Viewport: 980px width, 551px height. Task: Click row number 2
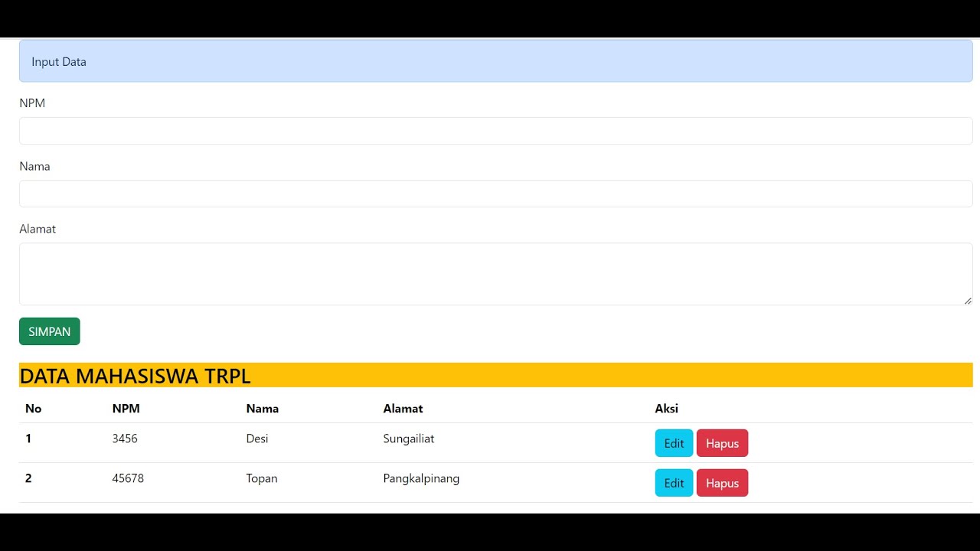(28, 478)
